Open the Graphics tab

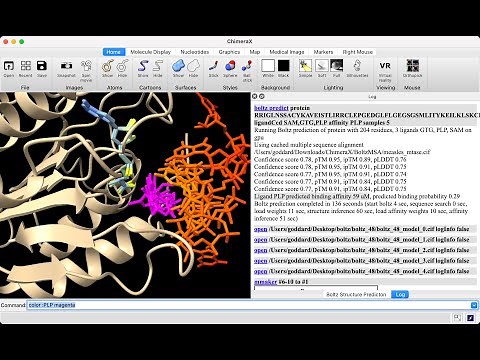(x=229, y=52)
